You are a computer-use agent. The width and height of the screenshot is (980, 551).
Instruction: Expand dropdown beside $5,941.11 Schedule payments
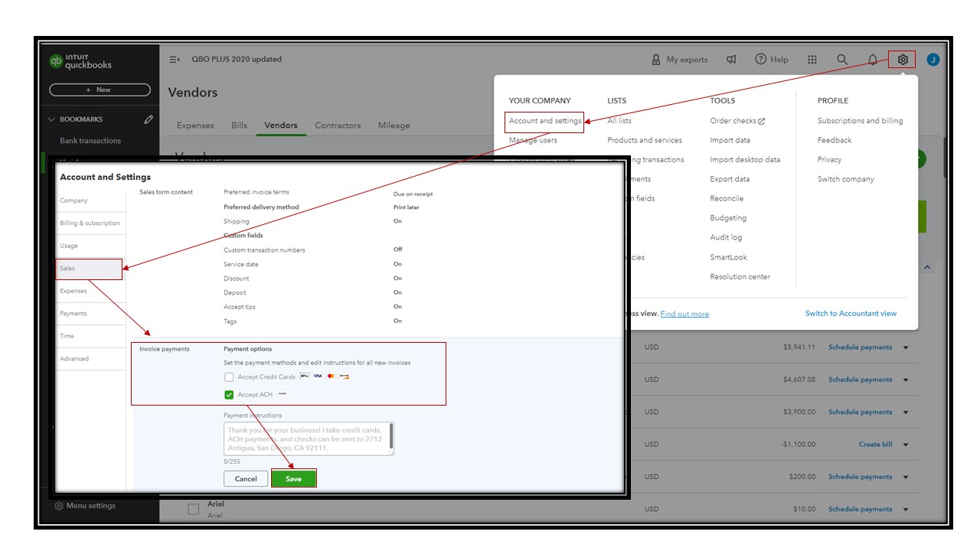[906, 347]
